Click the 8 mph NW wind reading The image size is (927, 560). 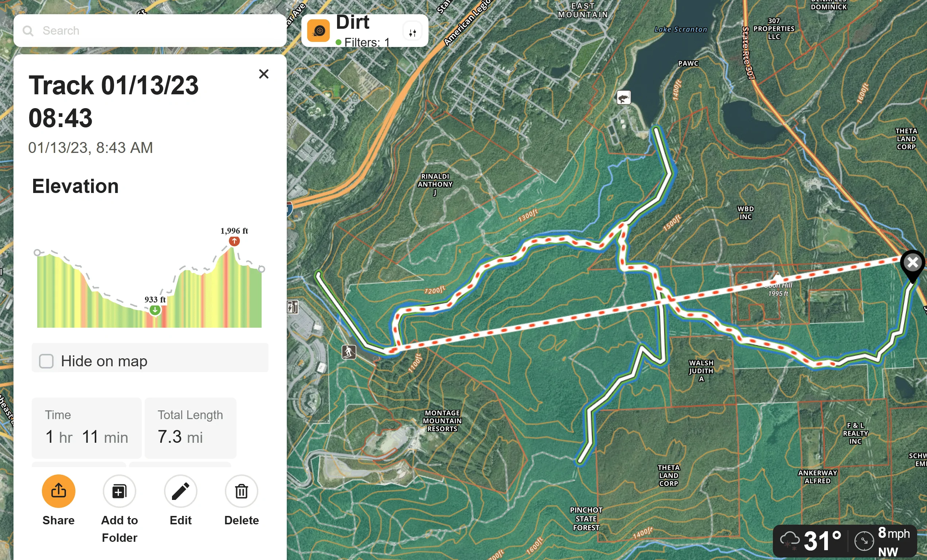coord(893,541)
